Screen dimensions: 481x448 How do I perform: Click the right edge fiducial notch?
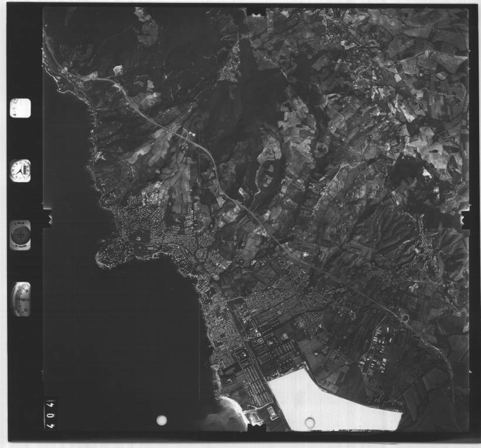466,219
